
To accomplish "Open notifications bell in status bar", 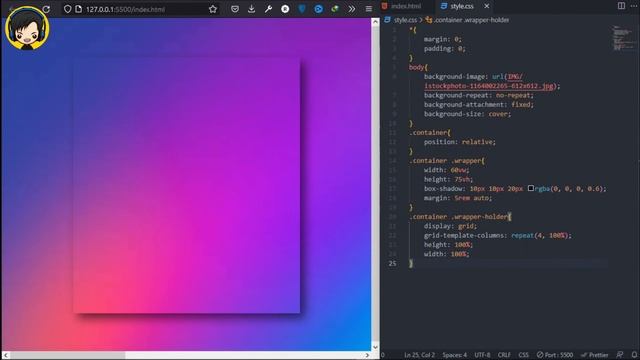I will 634,355.
